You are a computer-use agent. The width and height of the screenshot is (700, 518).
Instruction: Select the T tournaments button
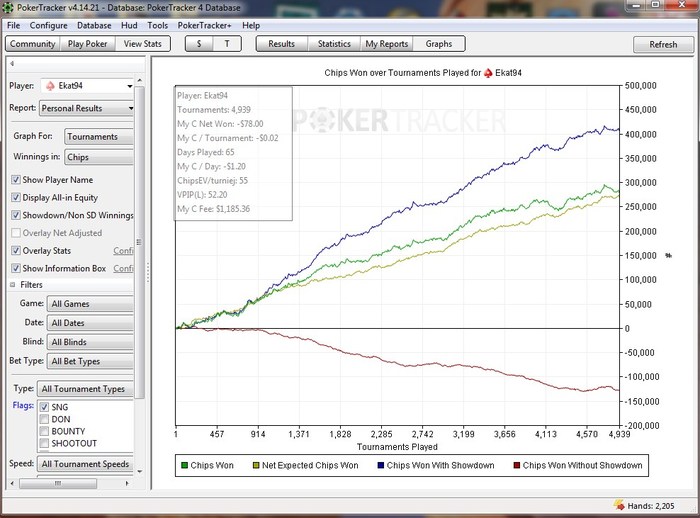[227, 44]
